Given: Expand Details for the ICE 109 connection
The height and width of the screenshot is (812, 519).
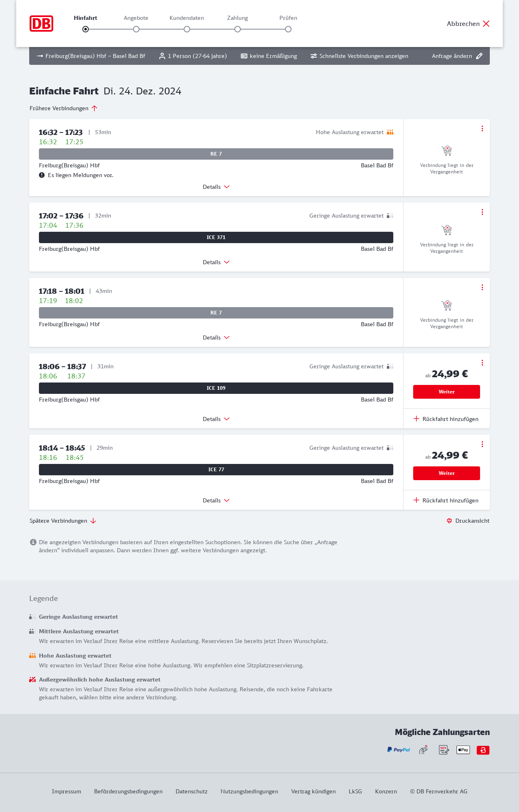Looking at the screenshot, I should (x=216, y=419).
